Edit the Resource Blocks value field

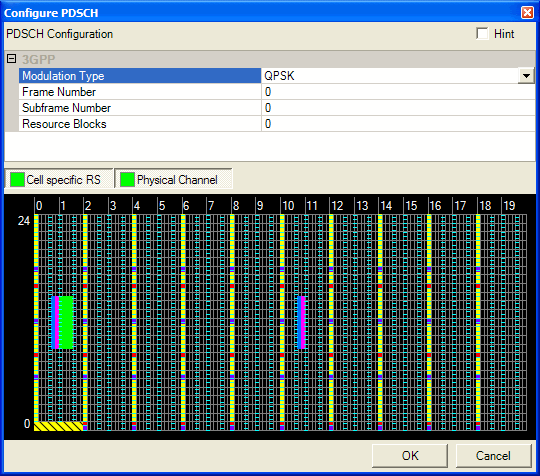pos(398,124)
